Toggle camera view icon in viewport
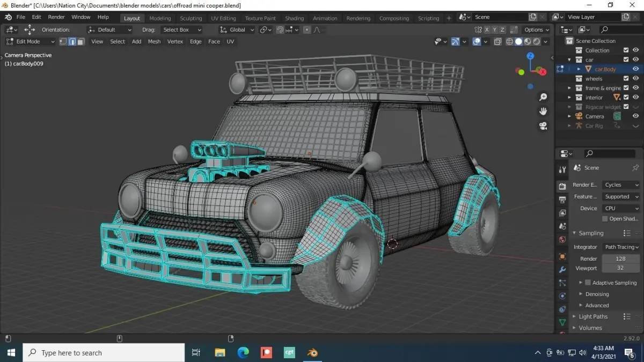 [x=543, y=125]
